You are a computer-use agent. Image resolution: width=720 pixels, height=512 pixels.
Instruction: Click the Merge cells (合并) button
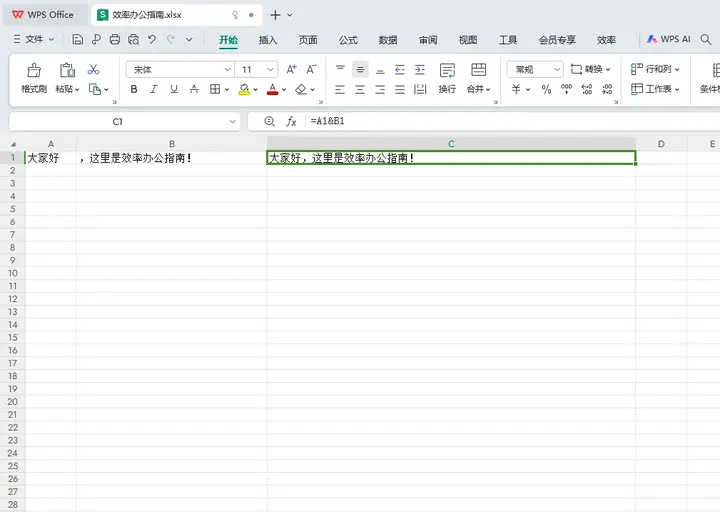coord(478,78)
